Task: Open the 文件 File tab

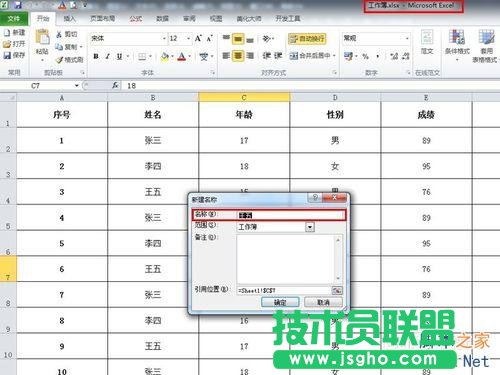Action: tap(13, 19)
